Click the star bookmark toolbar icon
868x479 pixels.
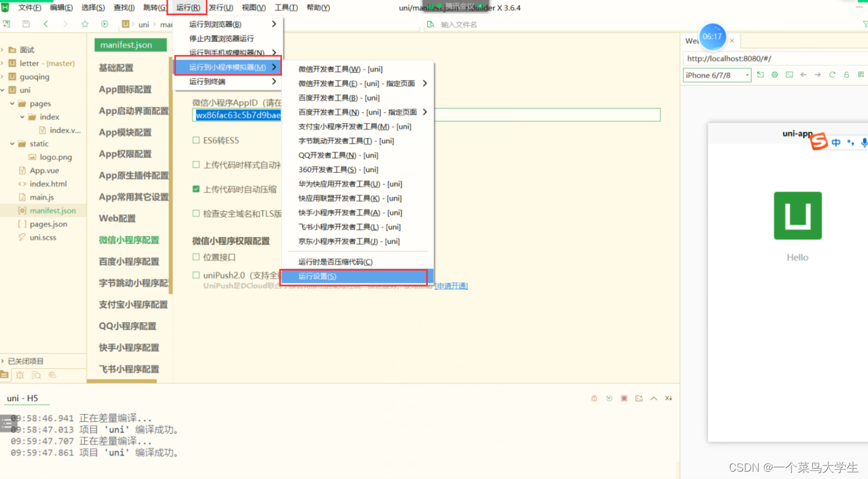85,24
